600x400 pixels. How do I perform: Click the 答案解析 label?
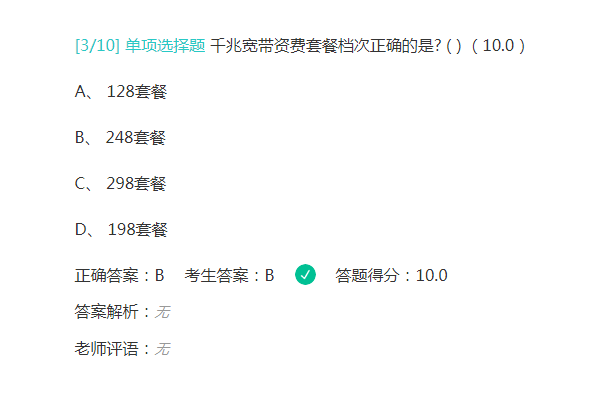point(106,312)
